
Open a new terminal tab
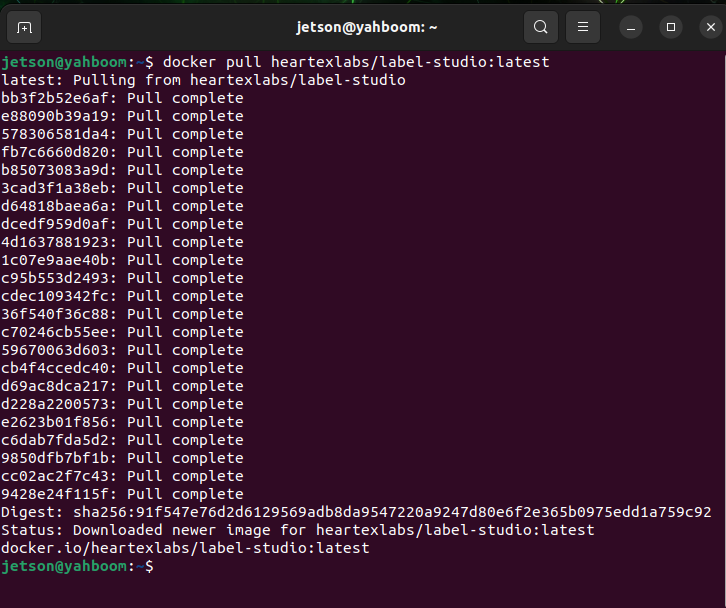coord(24,27)
